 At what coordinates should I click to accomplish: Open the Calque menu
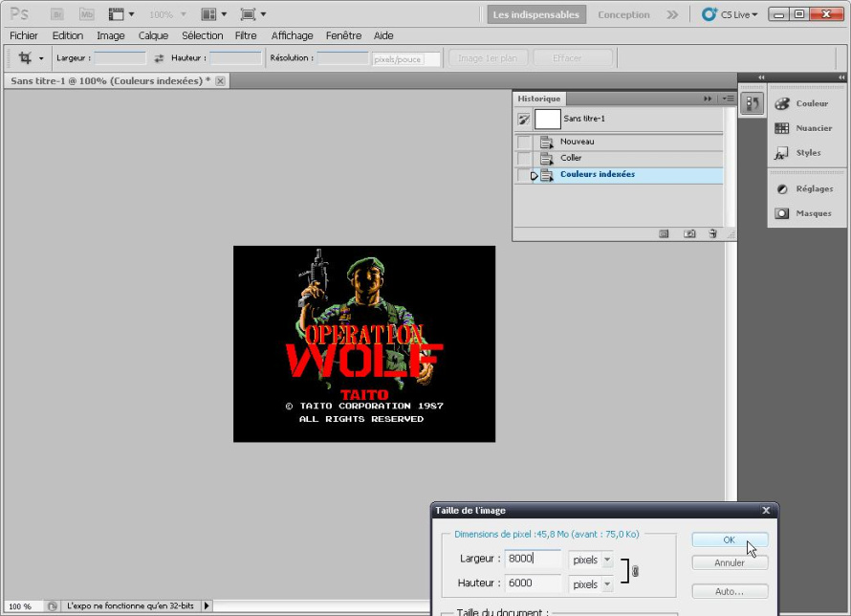point(153,35)
